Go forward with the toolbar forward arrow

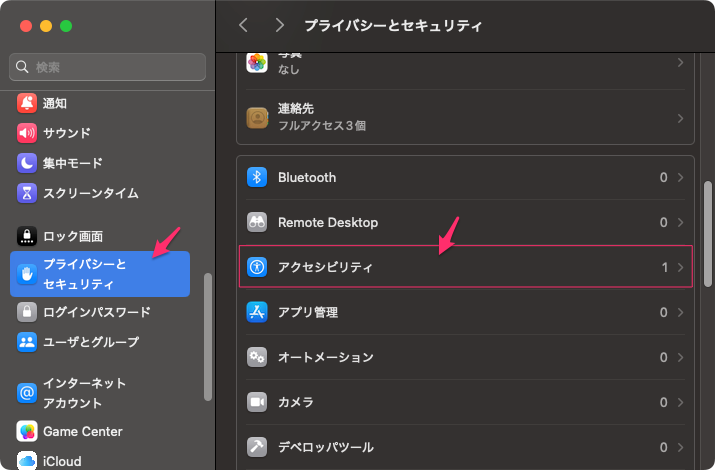tap(279, 25)
